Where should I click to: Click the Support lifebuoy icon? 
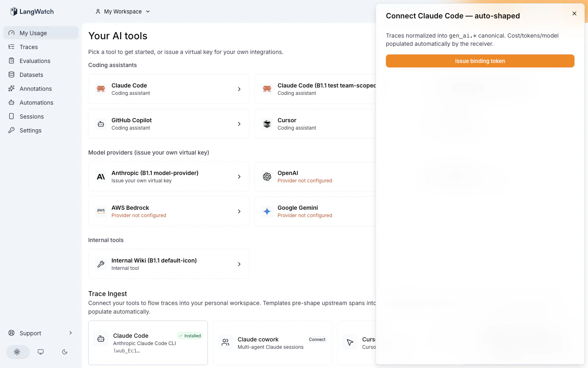(x=11, y=333)
